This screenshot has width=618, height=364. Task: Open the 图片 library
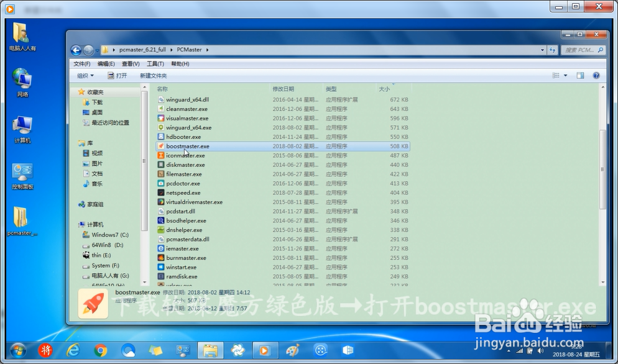point(97,163)
